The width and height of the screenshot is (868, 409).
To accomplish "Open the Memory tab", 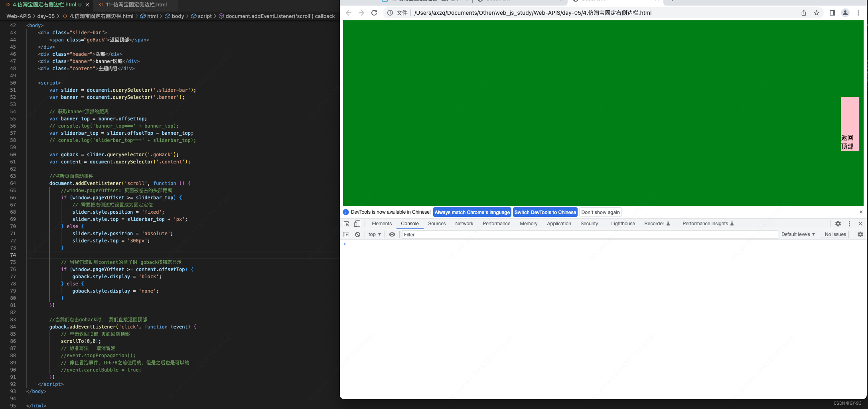I will (x=529, y=224).
